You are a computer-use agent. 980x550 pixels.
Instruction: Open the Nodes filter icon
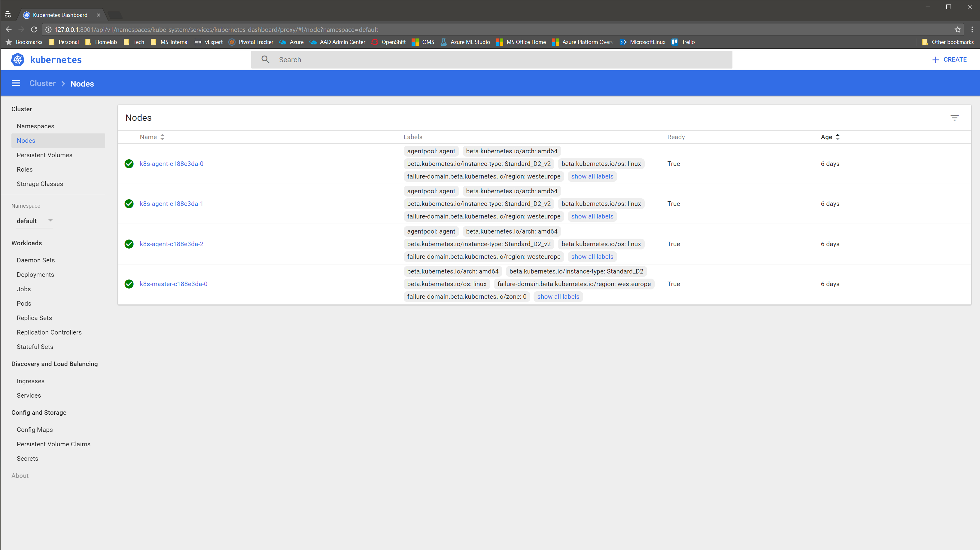pyautogui.click(x=954, y=118)
